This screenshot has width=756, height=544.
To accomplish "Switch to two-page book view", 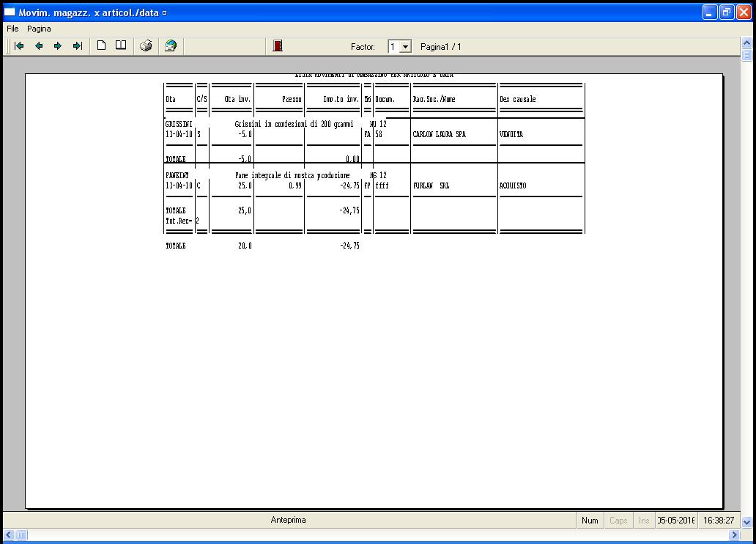I will click(121, 46).
